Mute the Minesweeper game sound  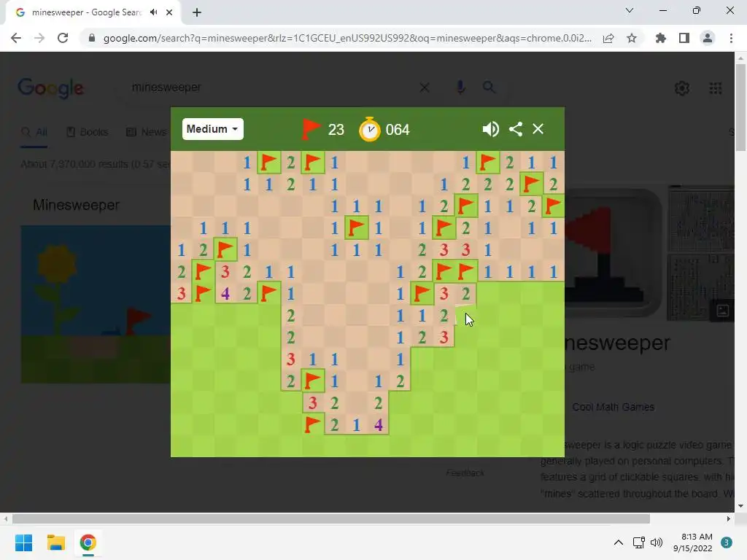tap(490, 129)
